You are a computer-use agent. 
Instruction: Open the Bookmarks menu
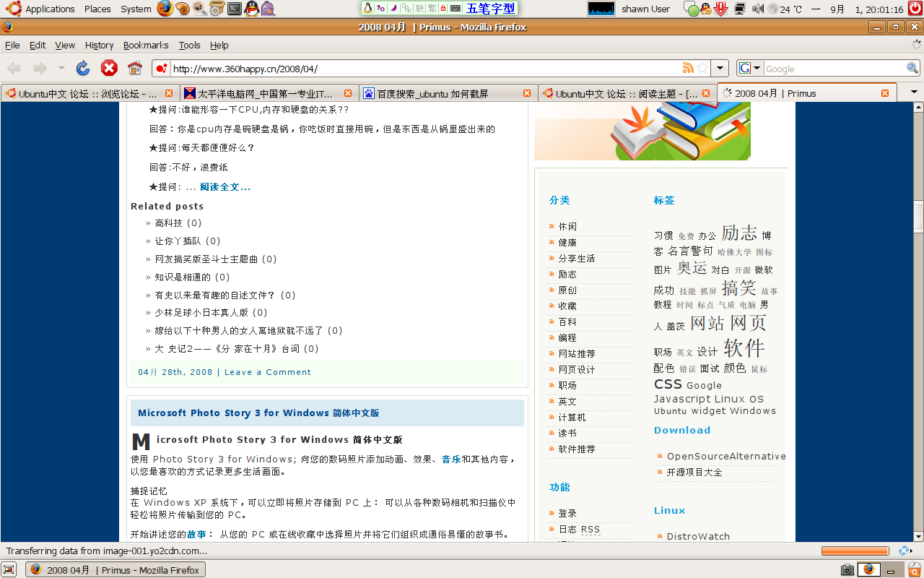pyautogui.click(x=146, y=45)
